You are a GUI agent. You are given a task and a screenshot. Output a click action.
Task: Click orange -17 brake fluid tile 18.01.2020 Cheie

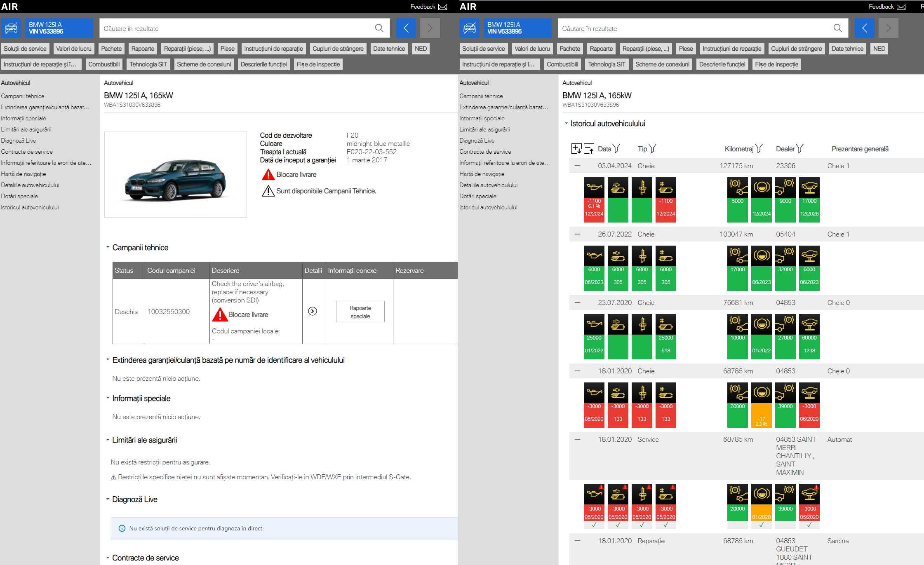[762, 415]
